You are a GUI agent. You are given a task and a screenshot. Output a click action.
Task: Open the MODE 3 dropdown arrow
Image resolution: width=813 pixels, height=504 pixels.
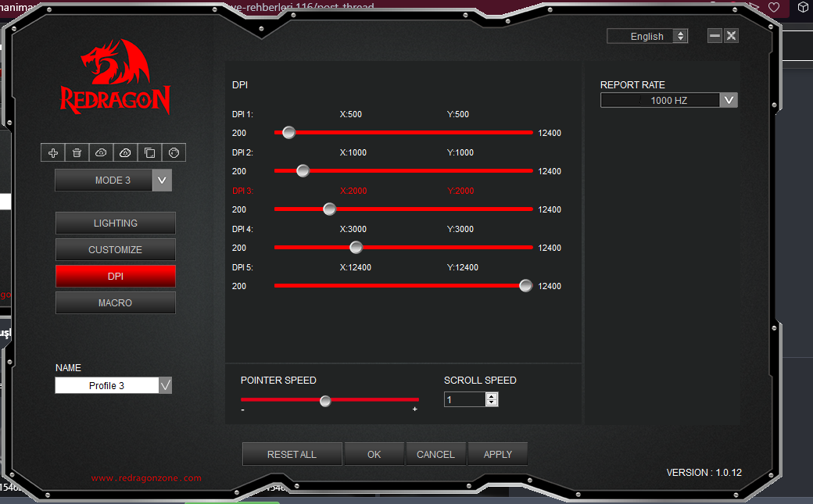pos(162,181)
